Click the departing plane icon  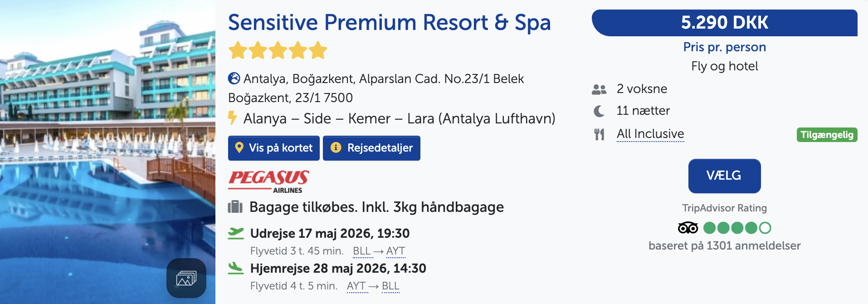pyautogui.click(x=236, y=233)
